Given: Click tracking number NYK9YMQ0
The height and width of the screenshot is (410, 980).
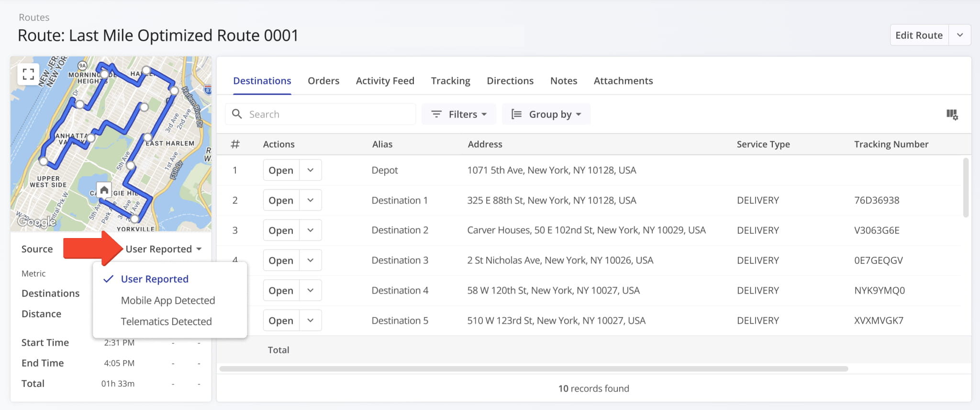Looking at the screenshot, I should pyautogui.click(x=880, y=290).
